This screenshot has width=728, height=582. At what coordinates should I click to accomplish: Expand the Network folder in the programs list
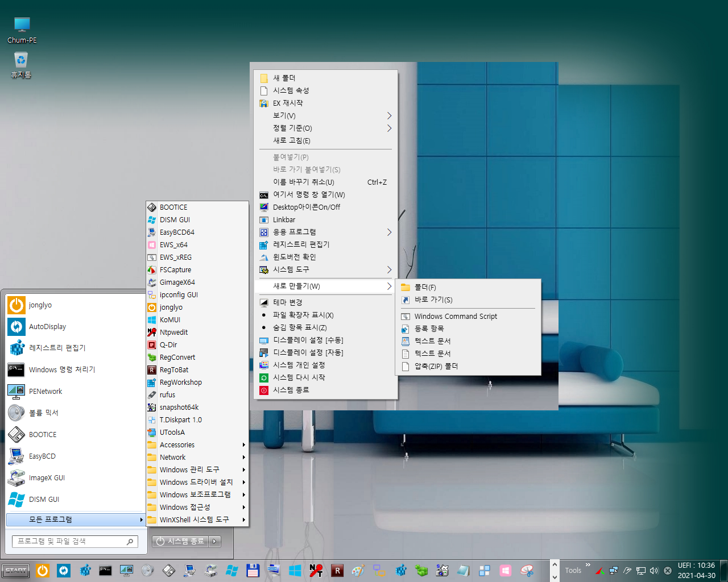[x=197, y=458]
